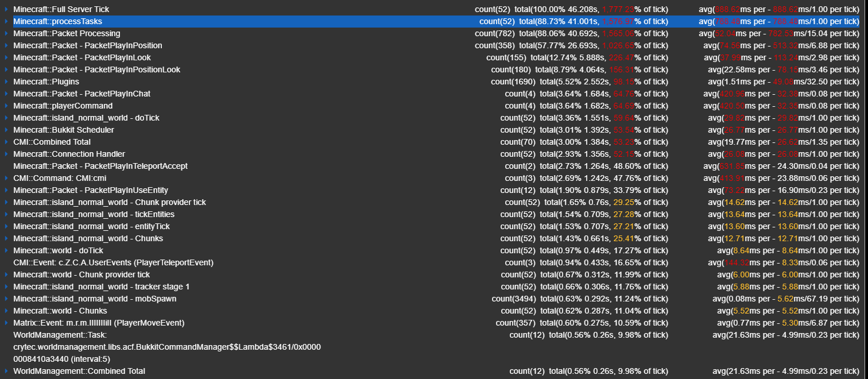Expand WorldManagement::Combined Total
Image resolution: width=868 pixels, height=379 pixels.
pos(6,371)
